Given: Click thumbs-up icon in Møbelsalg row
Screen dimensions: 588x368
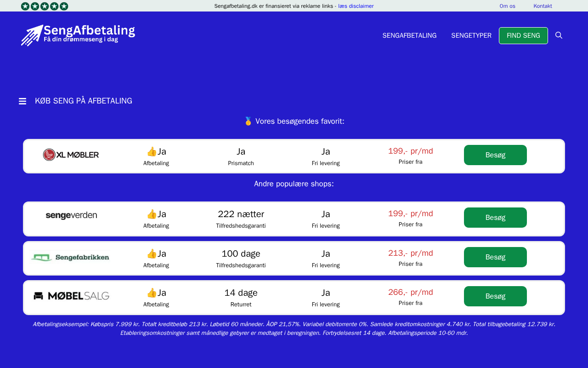Looking at the screenshot, I should 152,293.
